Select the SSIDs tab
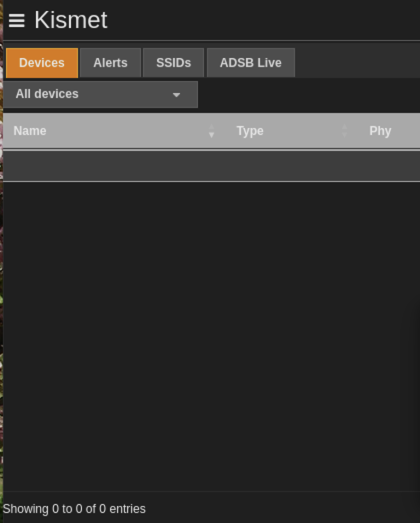Image resolution: width=420 pixels, height=523 pixels. tap(173, 63)
